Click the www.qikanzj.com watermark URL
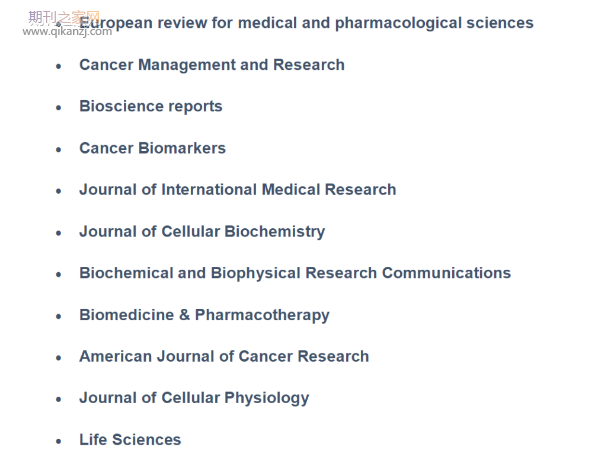605x457 pixels. (67, 32)
